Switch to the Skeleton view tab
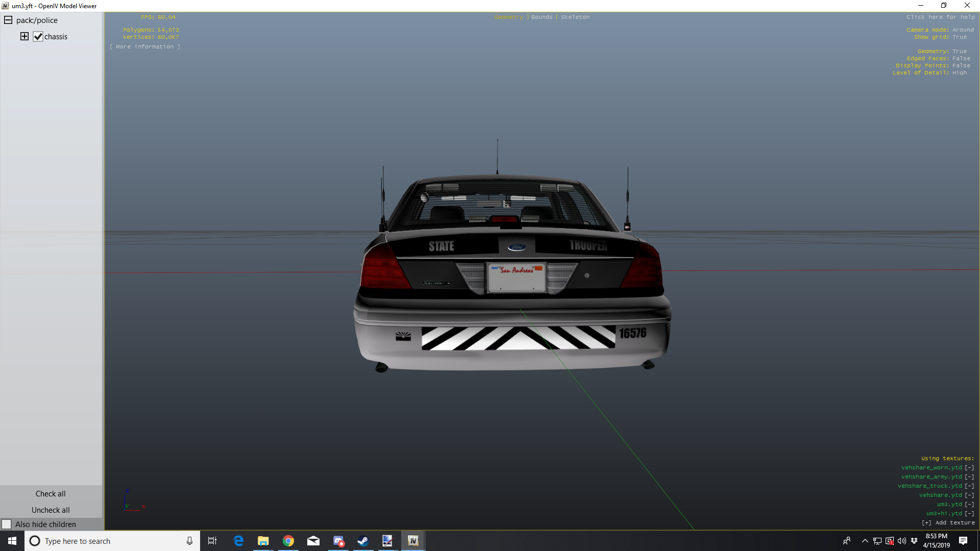Viewport: 980px width, 551px height. (x=575, y=17)
